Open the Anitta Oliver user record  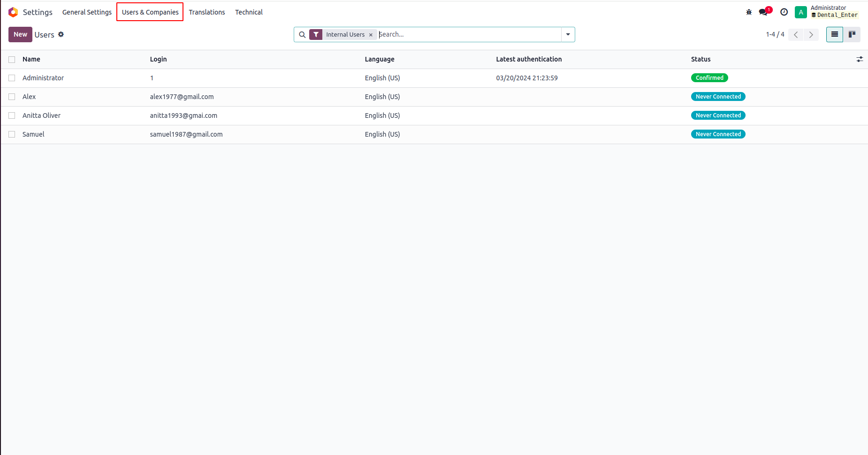(41, 116)
